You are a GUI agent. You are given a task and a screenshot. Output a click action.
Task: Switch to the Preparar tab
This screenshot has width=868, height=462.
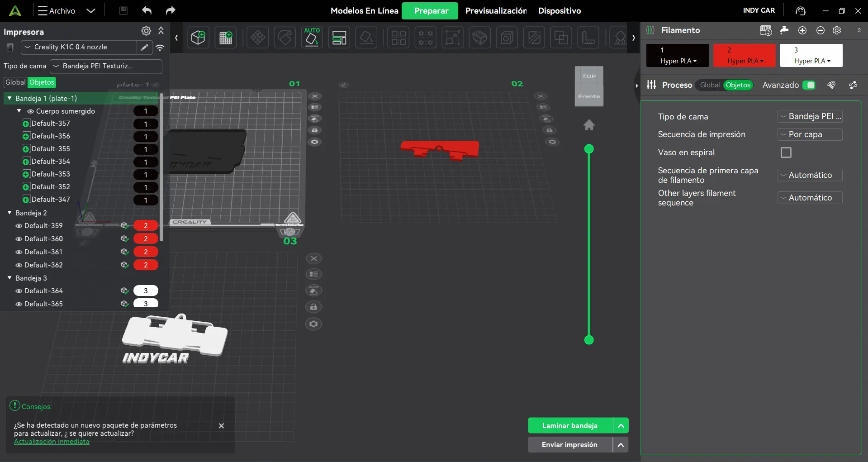pyautogui.click(x=430, y=11)
